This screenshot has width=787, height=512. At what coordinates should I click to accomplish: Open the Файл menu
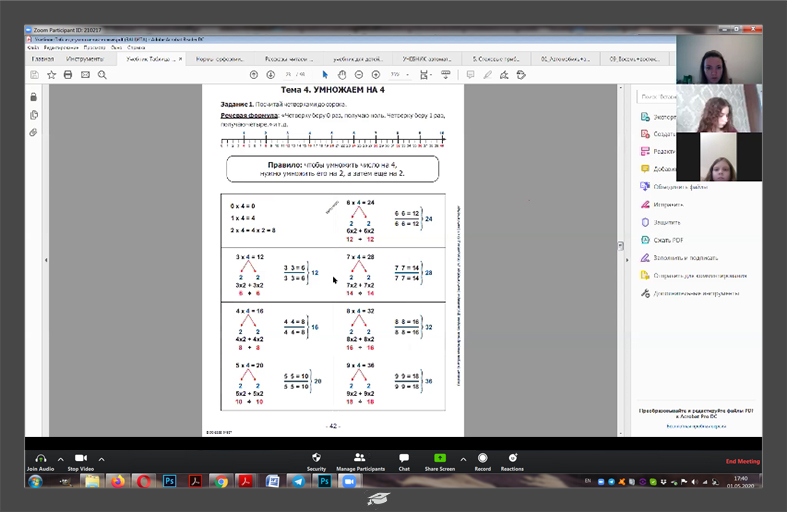click(33, 48)
